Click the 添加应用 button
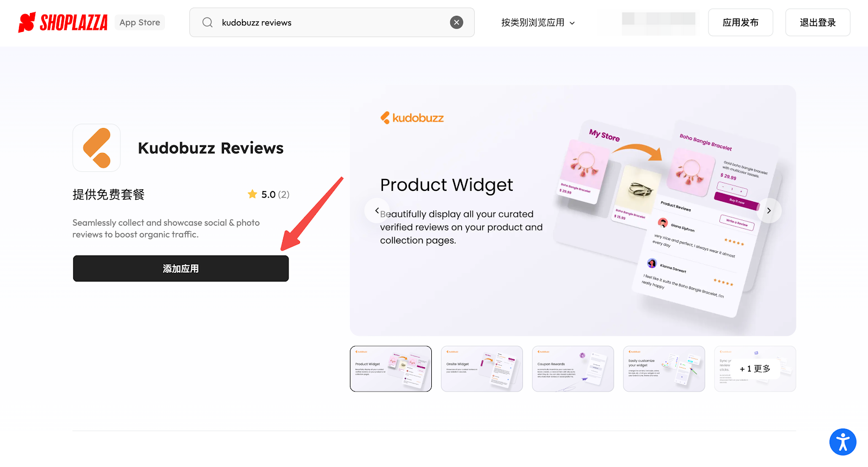The image size is (868, 467). tap(181, 268)
